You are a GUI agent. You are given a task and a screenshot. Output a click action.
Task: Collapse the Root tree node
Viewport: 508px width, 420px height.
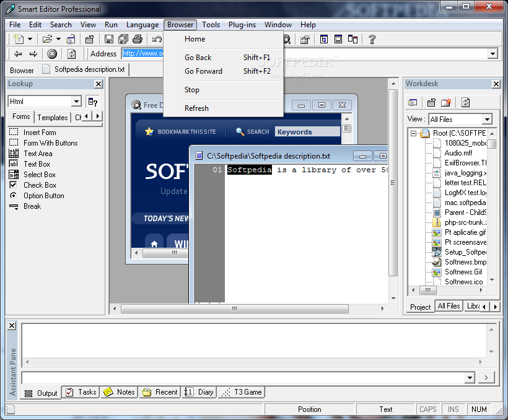(413, 133)
